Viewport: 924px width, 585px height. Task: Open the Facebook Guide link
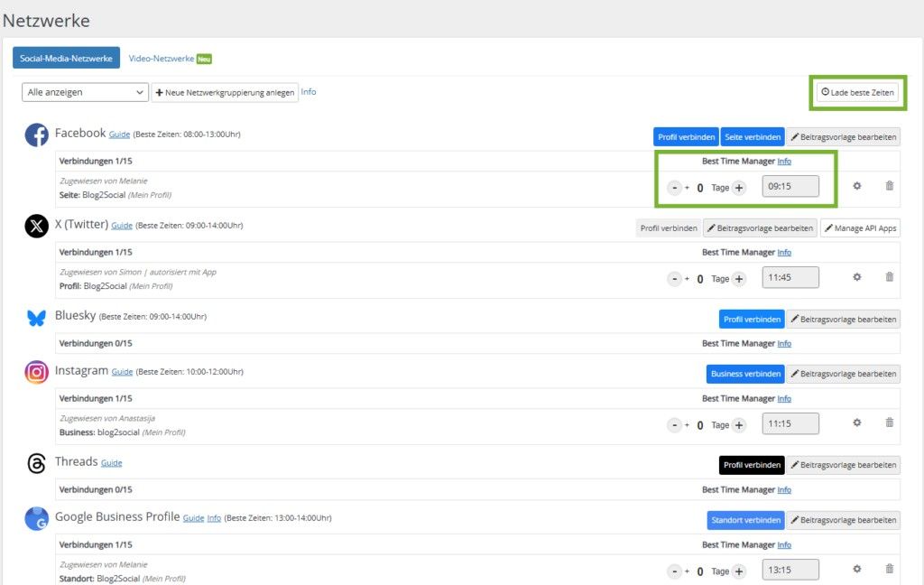tap(119, 135)
